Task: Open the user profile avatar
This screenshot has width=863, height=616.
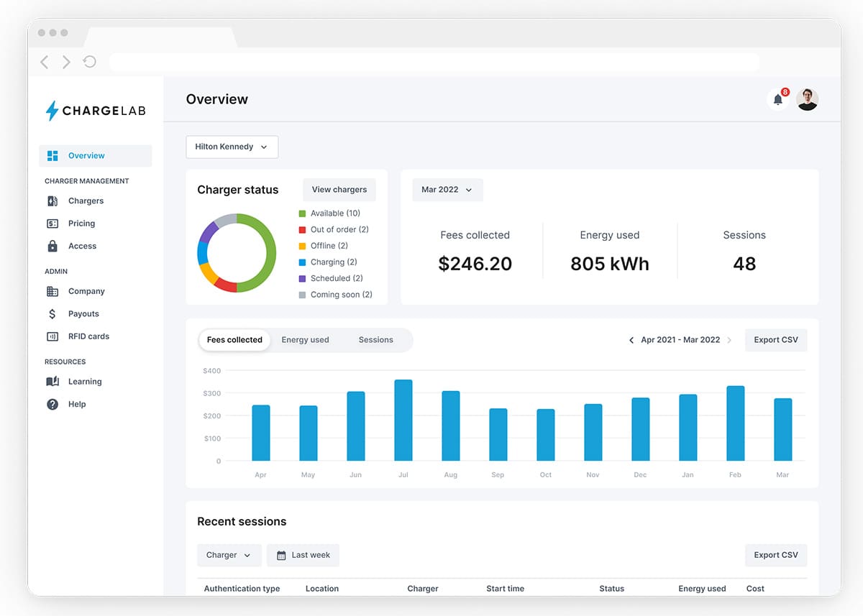Action: click(807, 100)
